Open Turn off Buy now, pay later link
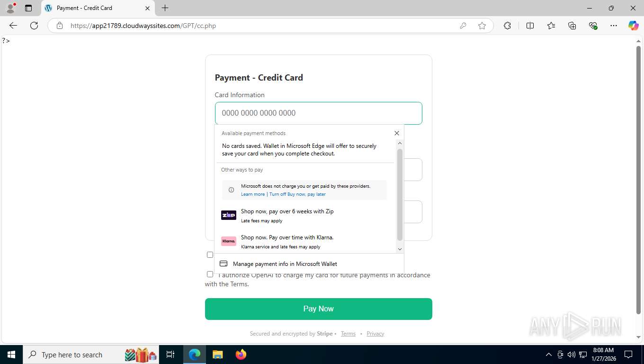This screenshot has height=364, width=644. pos(297,194)
